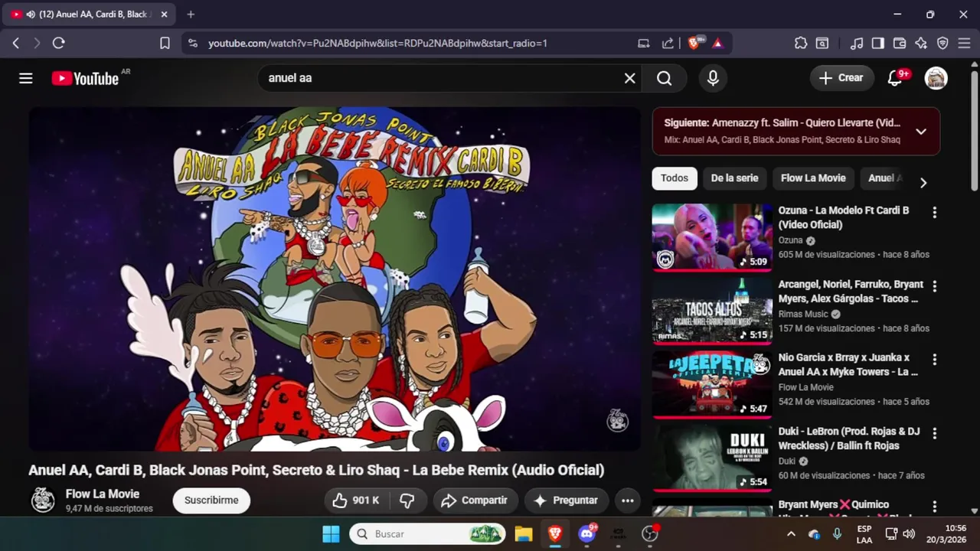Open browser extensions puzzle icon

[x=801, y=44]
